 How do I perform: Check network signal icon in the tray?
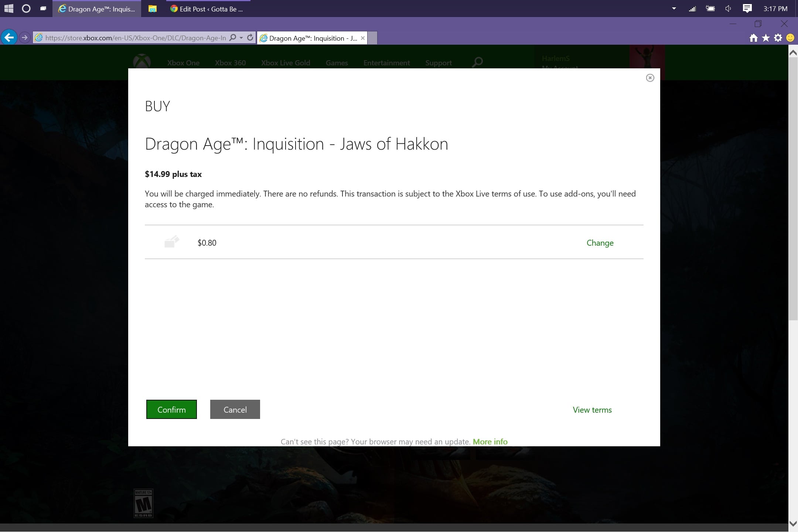(693, 8)
